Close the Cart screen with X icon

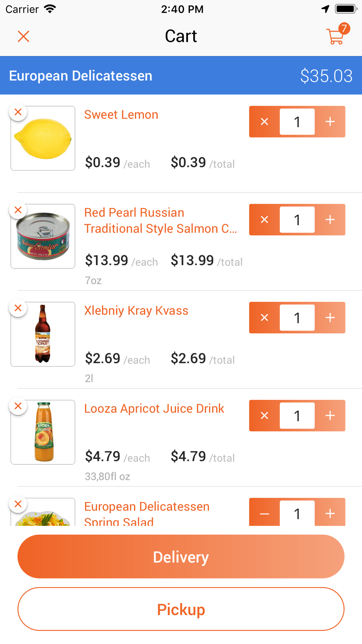coord(24,36)
